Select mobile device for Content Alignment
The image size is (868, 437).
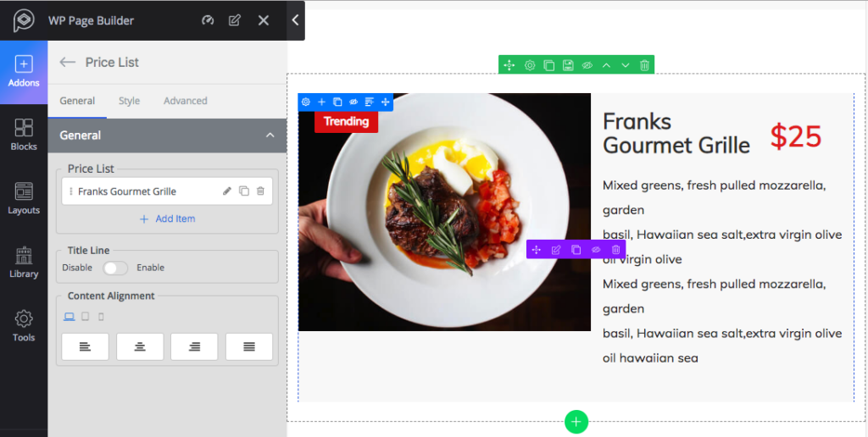point(101,317)
